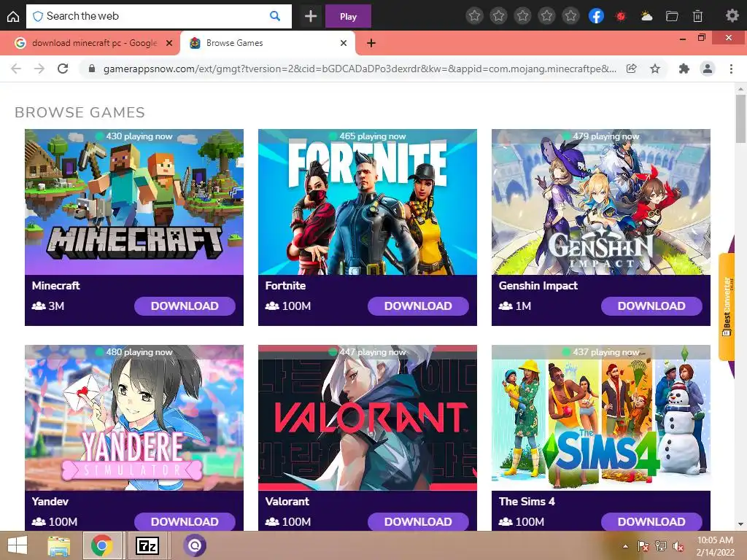Download The Sims 4

pos(651,521)
